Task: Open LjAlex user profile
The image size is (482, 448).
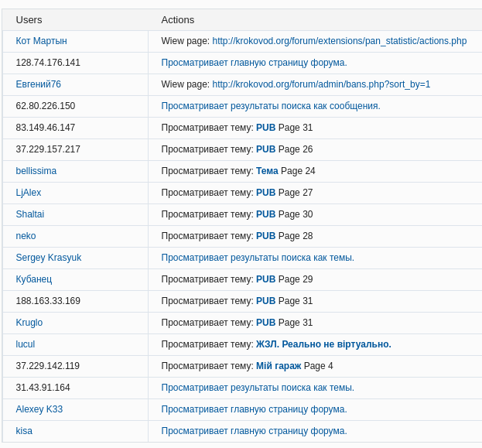Action: [29, 193]
